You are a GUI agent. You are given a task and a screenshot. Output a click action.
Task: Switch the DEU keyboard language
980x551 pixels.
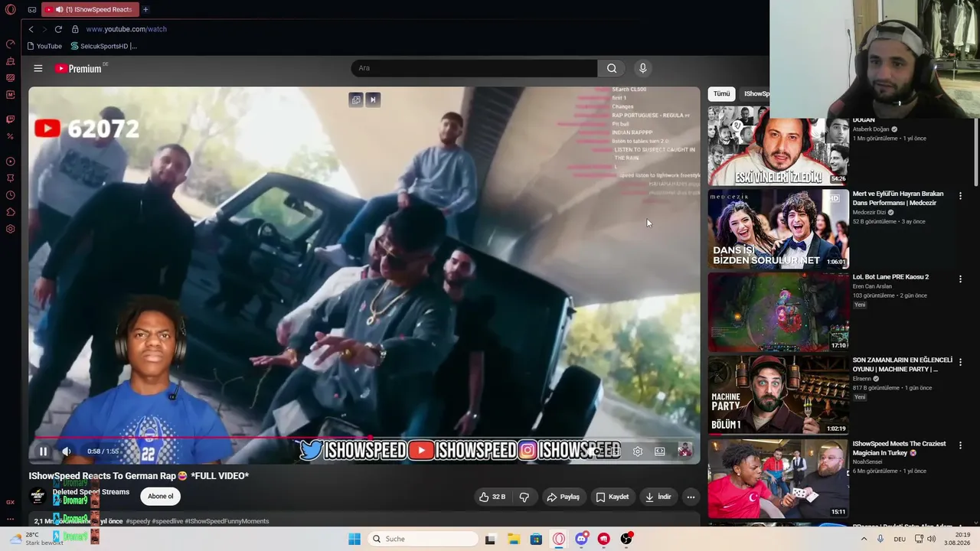point(900,539)
